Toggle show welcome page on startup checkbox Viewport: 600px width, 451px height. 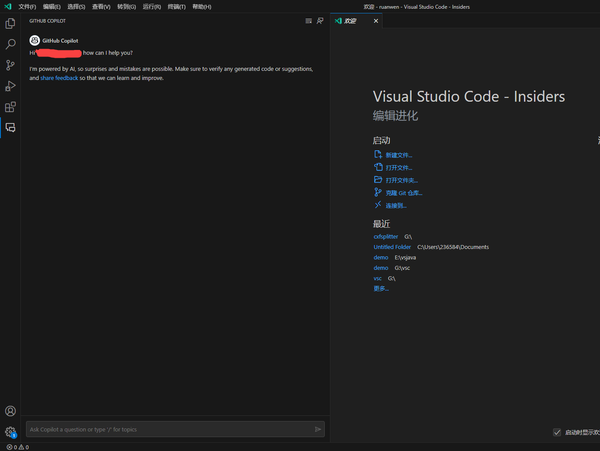(x=557, y=432)
